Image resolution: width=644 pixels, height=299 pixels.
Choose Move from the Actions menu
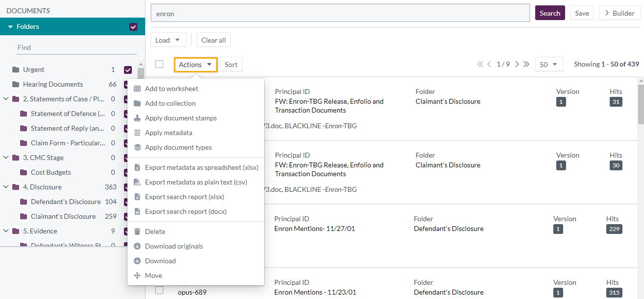(196, 276)
